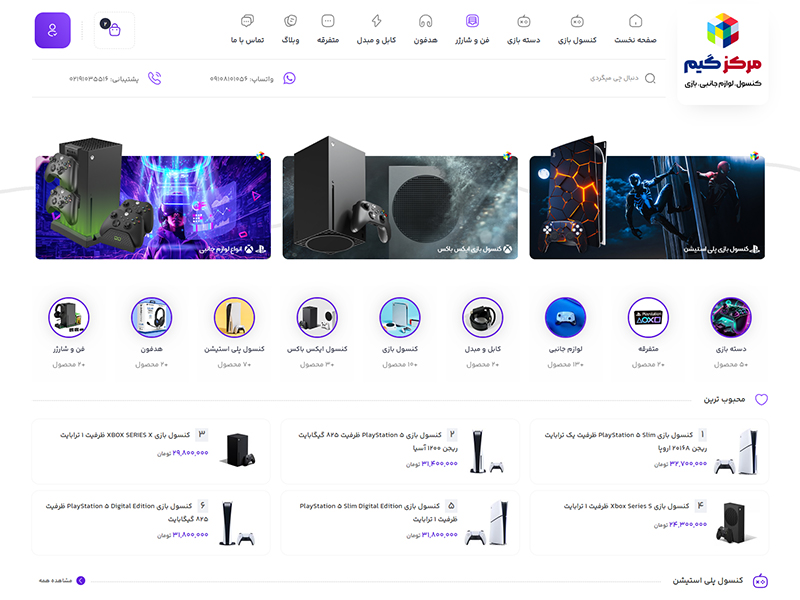The image size is (800, 600).
Task: Open کابل و مبدل menu item
Action: click(x=377, y=40)
